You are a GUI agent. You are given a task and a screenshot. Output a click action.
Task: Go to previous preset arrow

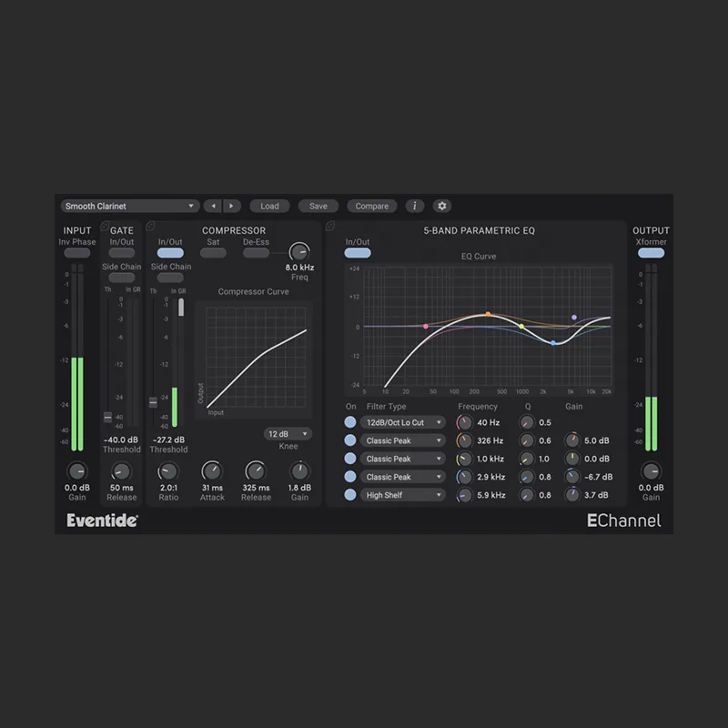point(213,206)
